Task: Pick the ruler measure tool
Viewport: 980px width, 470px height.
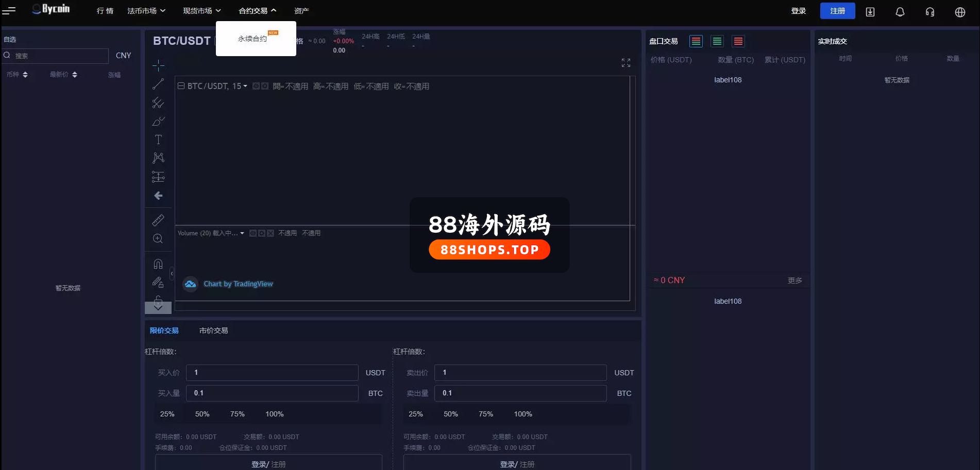Action: click(158, 220)
